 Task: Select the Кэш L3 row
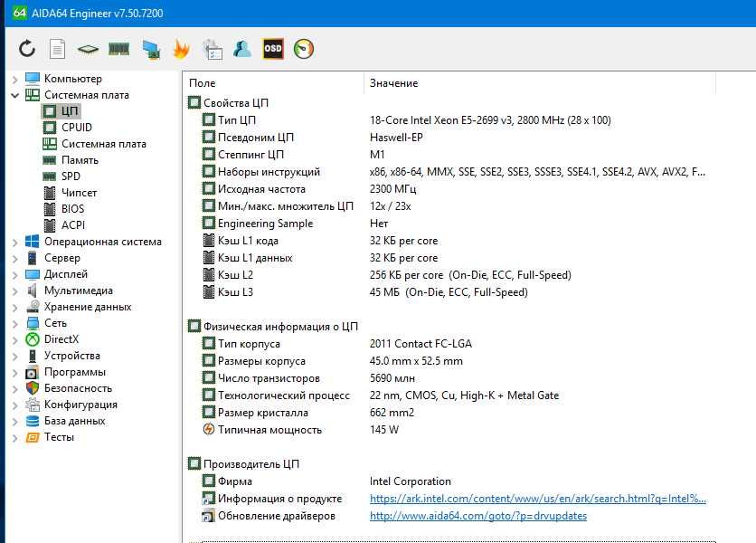click(x=451, y=292)
